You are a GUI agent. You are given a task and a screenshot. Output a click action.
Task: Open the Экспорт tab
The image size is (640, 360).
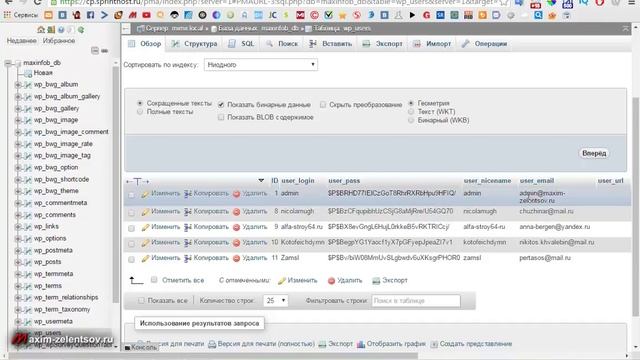[383, 44]
